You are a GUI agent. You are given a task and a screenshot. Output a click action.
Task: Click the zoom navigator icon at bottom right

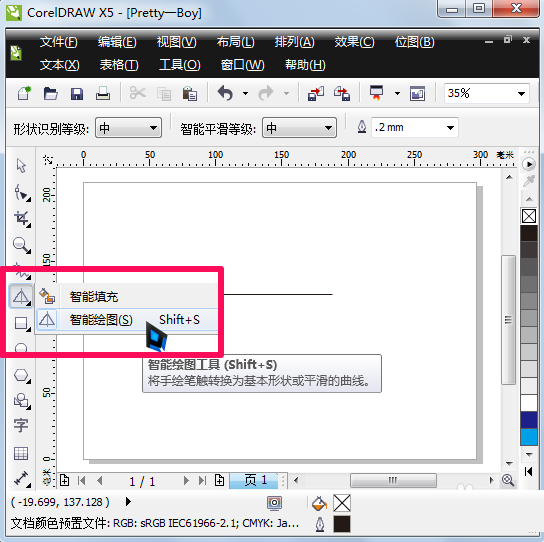(508, 480)
